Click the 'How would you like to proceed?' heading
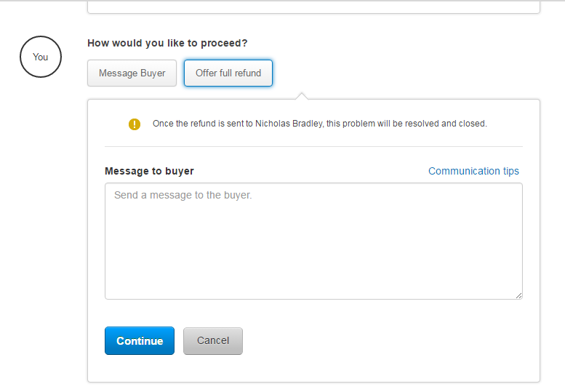This screenshot has height=392, width=565. coord(167,43)
